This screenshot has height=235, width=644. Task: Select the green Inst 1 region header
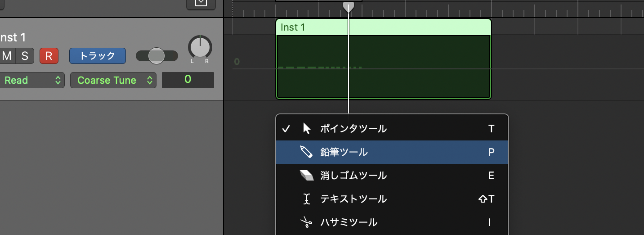pos(383,27)
